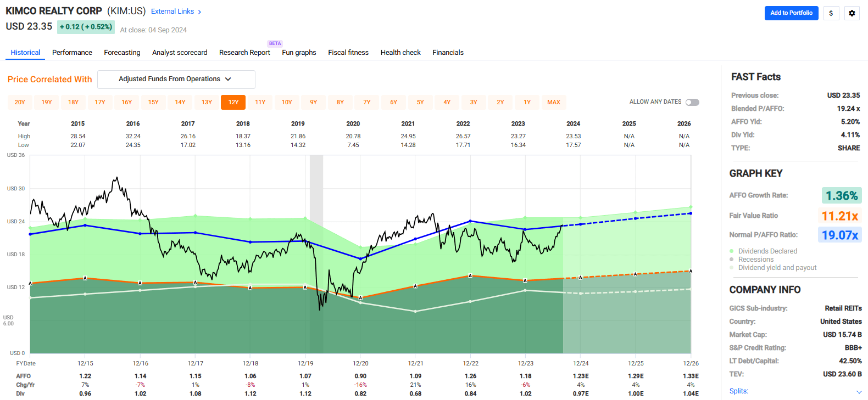The width and height of the screenshot is (868, 400).
Task: Select the 7Y time range
Action: (x=367, y=102)
